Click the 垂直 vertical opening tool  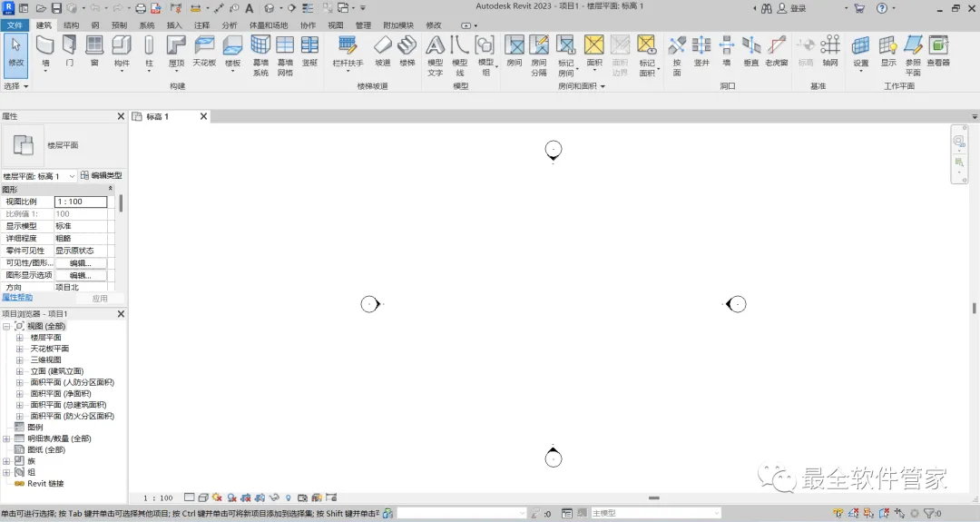pyautogui.click(x=750, y=52)
